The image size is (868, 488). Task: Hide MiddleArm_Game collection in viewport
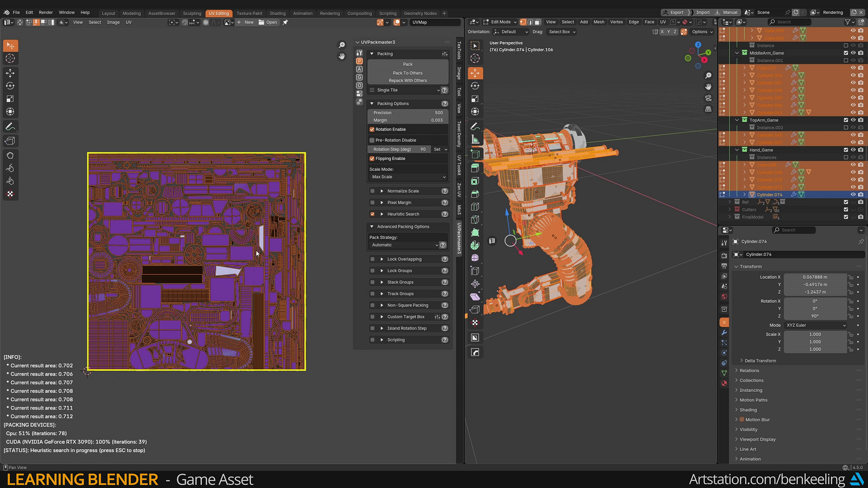click(853, 53)
